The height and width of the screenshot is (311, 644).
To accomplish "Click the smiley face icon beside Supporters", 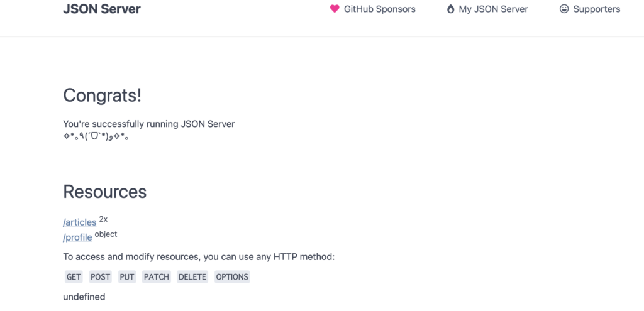I will point(564,9).
